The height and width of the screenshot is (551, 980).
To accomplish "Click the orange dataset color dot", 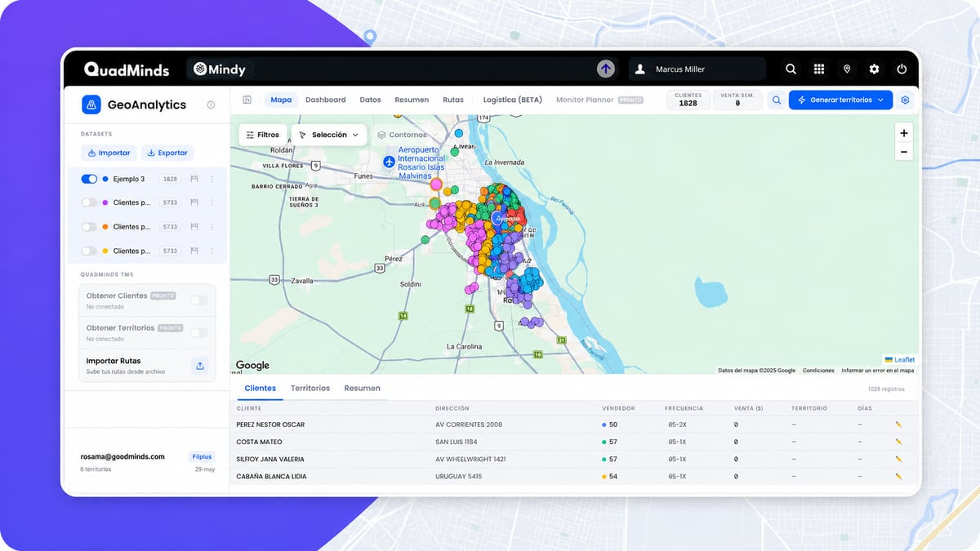I will click(105, 227).
